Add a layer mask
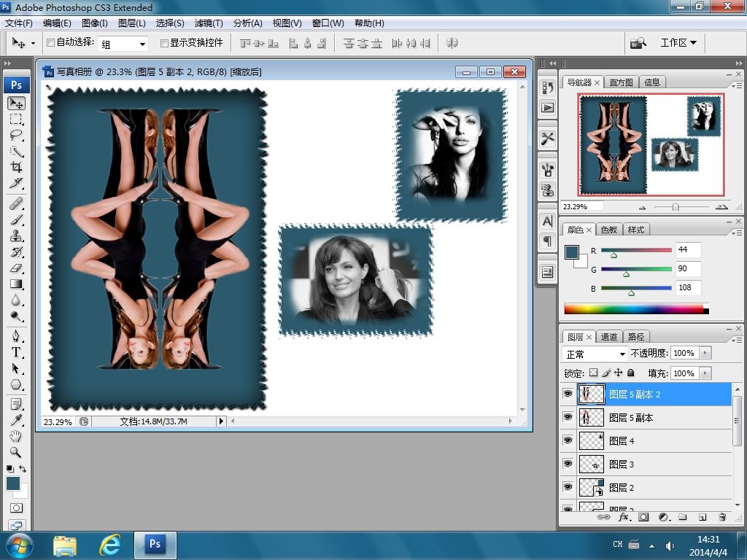 (x=643, y=517)
